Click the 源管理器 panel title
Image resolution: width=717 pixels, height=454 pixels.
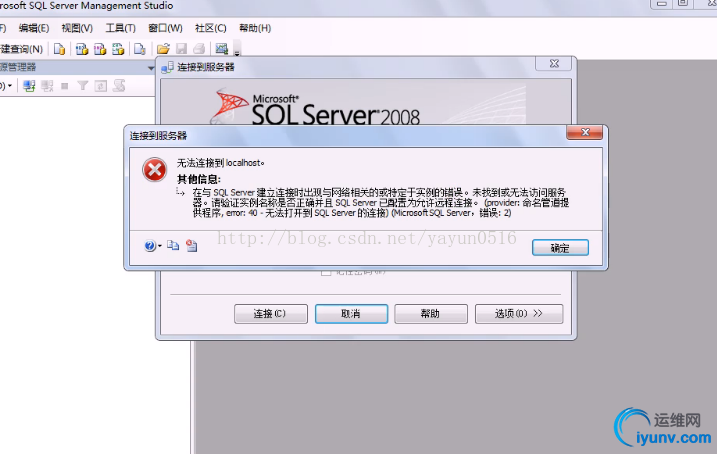(x=18, y=68)
